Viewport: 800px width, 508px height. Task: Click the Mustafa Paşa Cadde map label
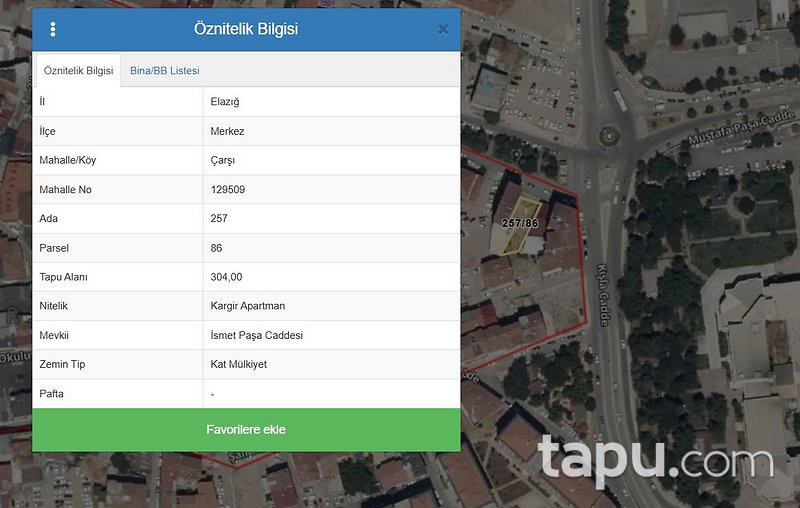[x=741, y=128]
